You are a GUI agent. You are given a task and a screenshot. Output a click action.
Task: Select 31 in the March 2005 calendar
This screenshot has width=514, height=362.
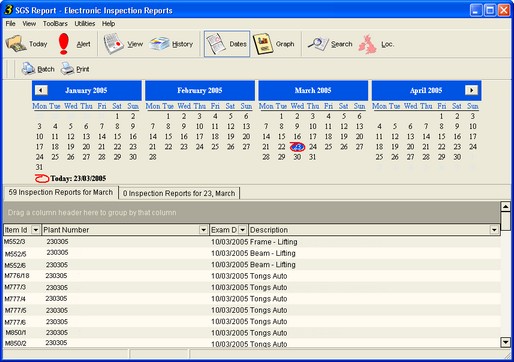[312, 157]
